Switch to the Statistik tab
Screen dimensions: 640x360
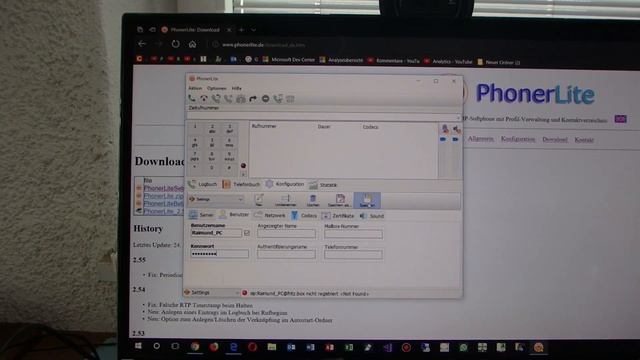coord(323,185)
